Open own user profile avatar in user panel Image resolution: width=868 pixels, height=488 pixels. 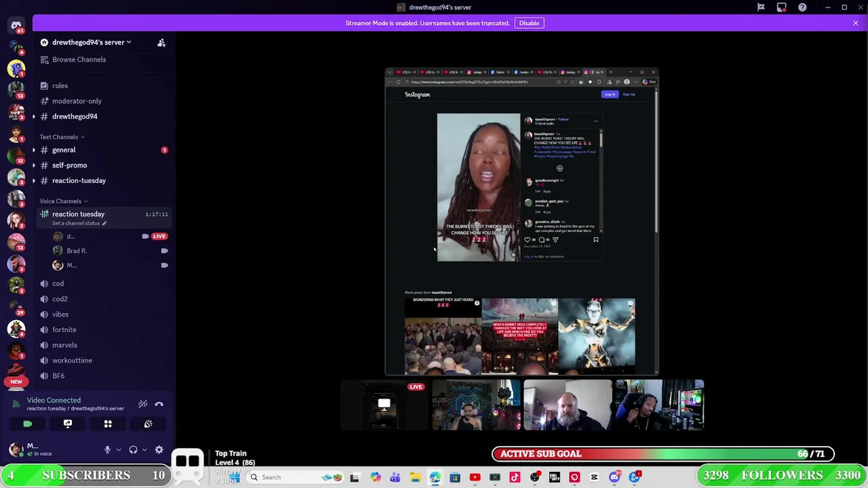[x=15, y=449]
